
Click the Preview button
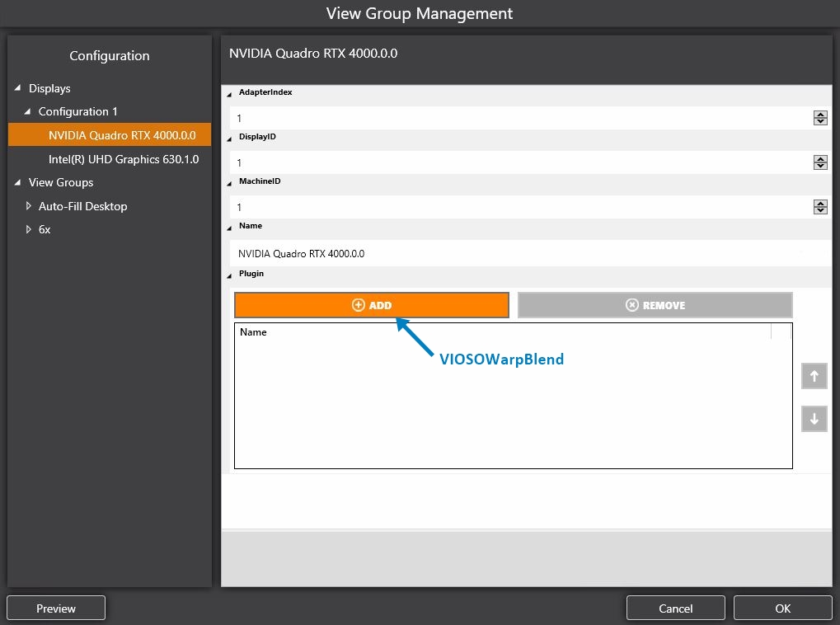click(56, 608)
